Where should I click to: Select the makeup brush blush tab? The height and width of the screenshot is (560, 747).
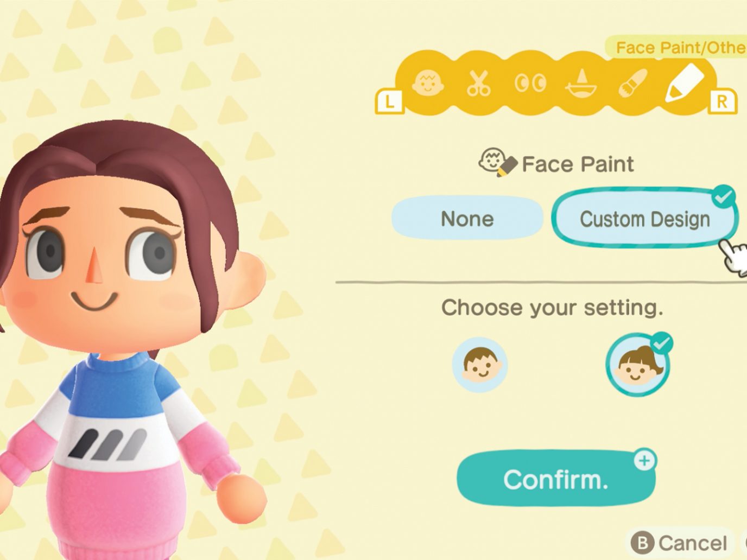(632, 83)
